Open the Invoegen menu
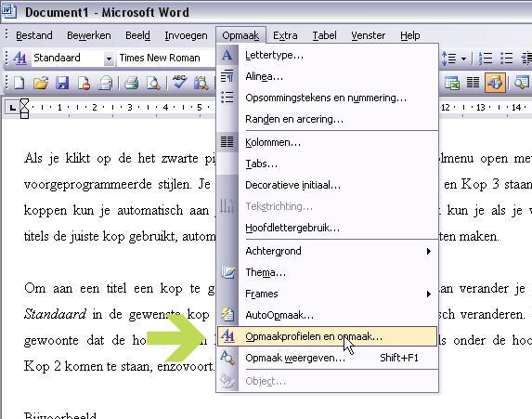 (x=186, y=35)
